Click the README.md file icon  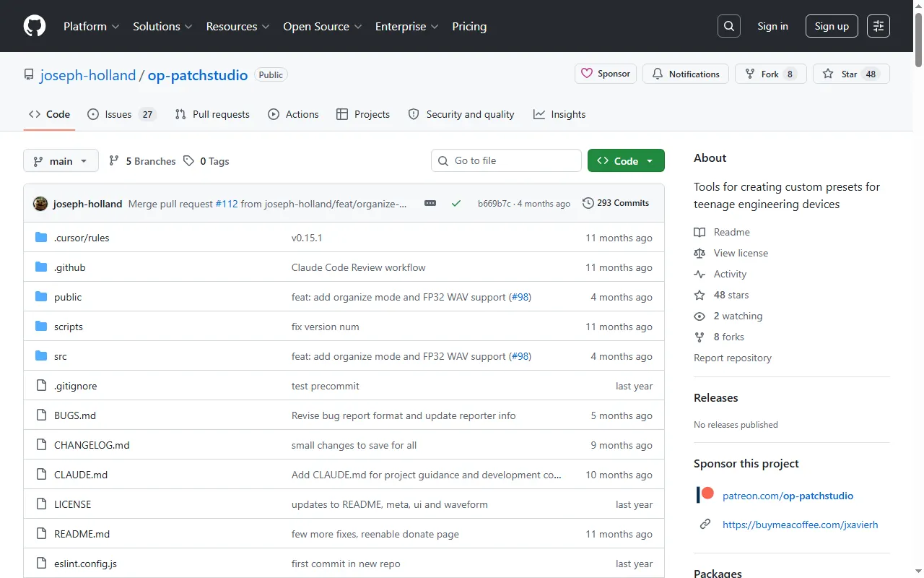[x=41, y=534]
